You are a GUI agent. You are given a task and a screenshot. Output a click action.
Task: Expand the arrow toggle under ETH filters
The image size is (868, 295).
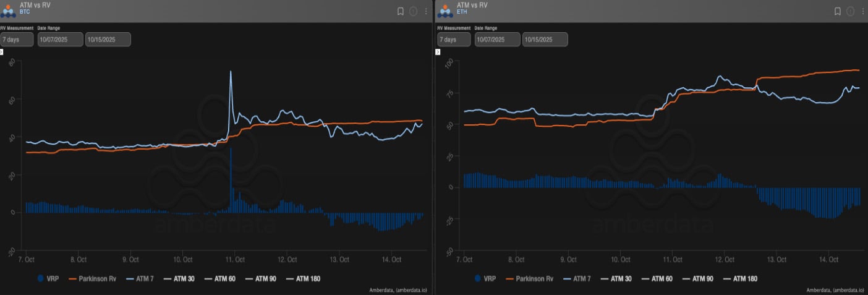tap(438, 52)
